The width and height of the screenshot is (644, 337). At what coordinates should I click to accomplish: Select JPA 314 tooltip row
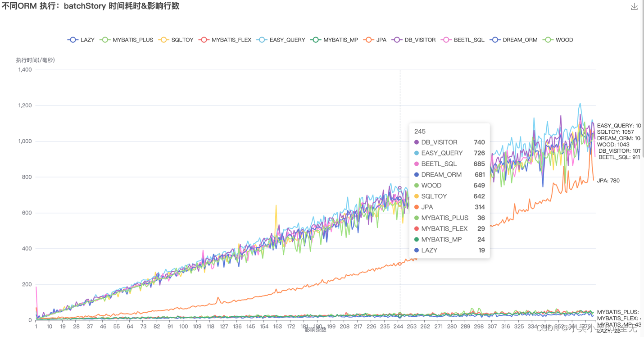point(449,207)
